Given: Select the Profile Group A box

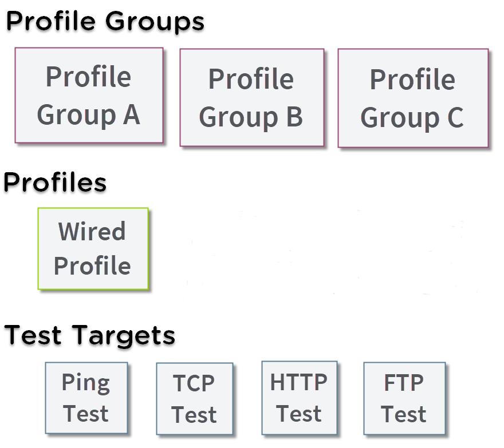Looking at the screenshot, I should pos(89,95).
